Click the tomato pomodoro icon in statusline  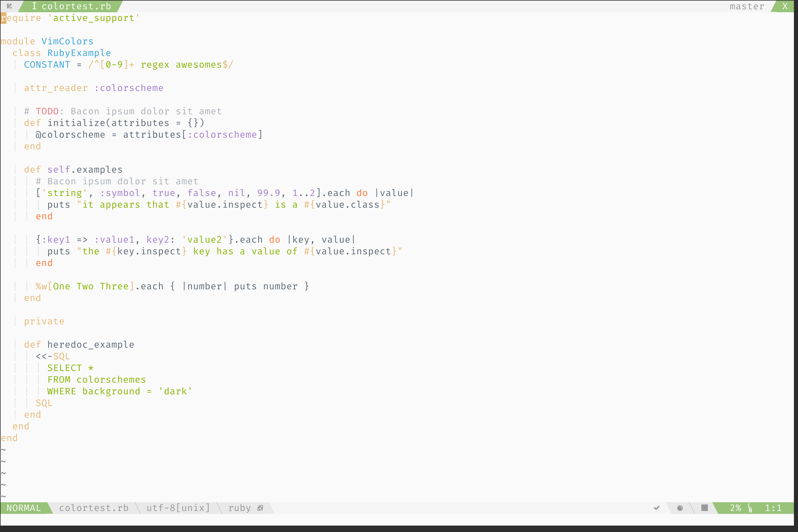tap(680, 508)
